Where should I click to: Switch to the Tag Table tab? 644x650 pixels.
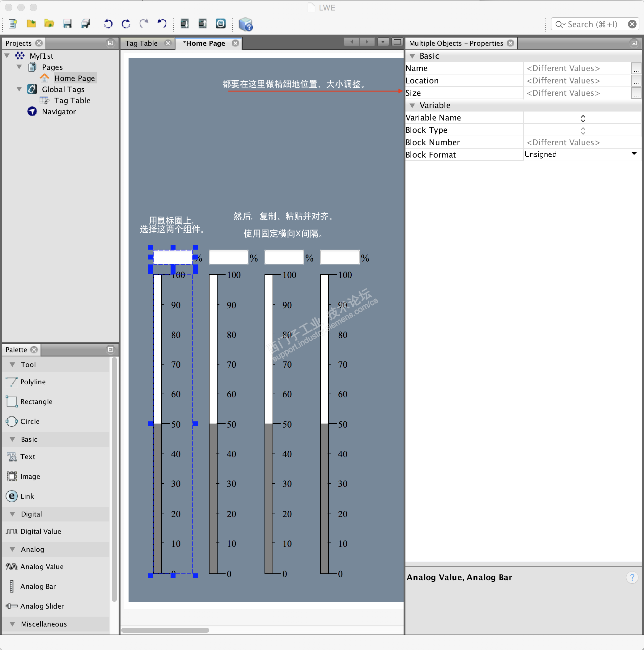pos(141,43)
